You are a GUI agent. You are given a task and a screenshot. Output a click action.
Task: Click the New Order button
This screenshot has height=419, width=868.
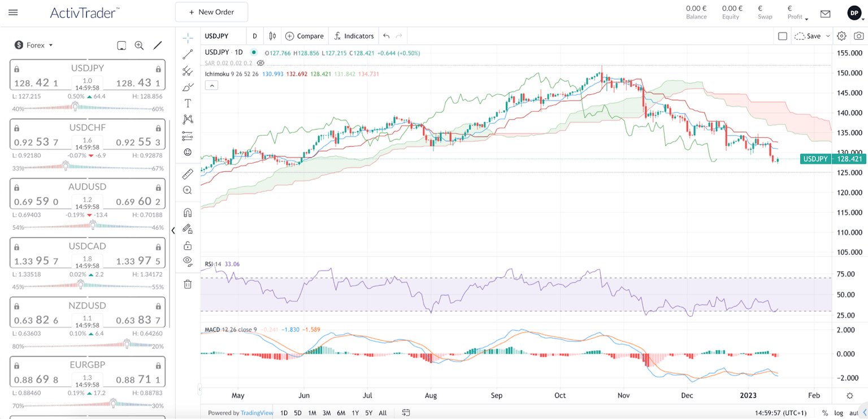(211, 12)
